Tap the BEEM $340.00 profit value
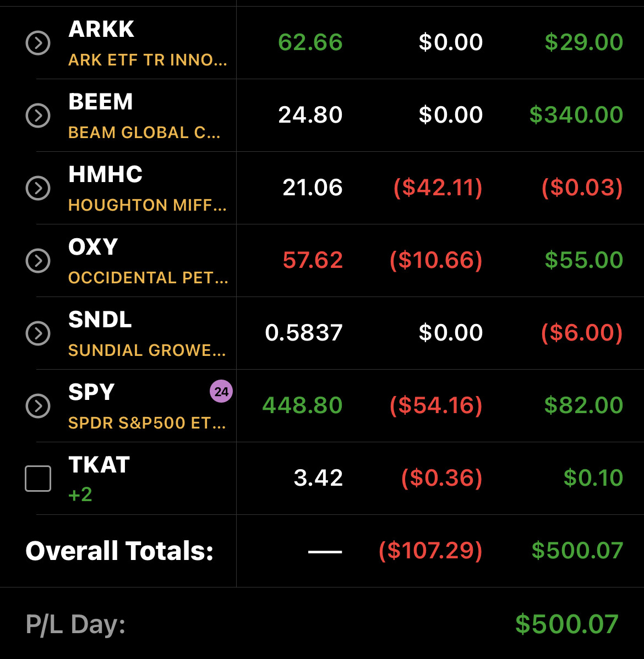The height and width of the screenshot is (659, 644). 576,115
